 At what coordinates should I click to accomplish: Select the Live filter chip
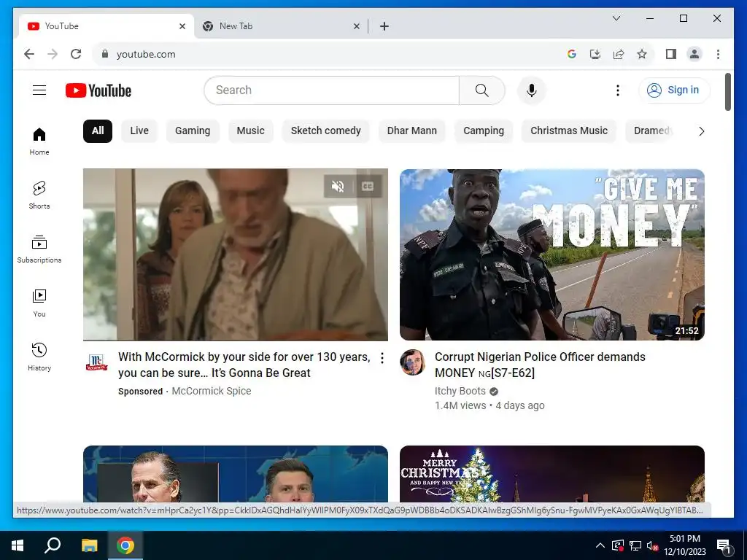(x=139, y=131)
